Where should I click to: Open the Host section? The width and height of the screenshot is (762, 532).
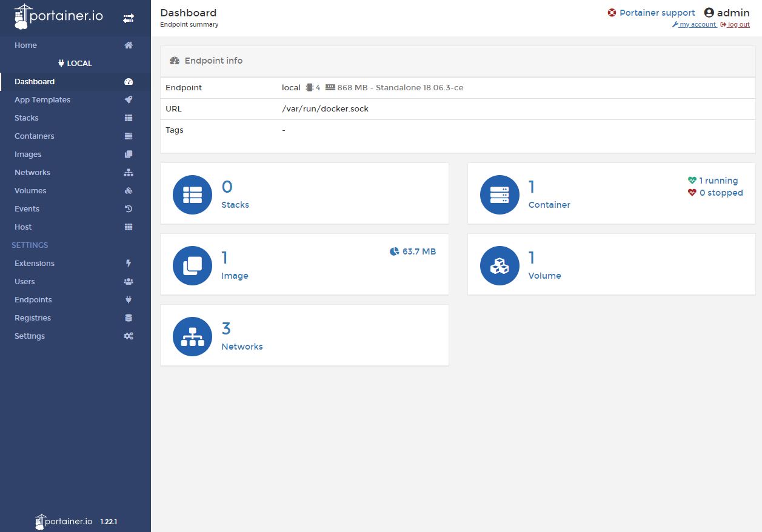(23, 227)
